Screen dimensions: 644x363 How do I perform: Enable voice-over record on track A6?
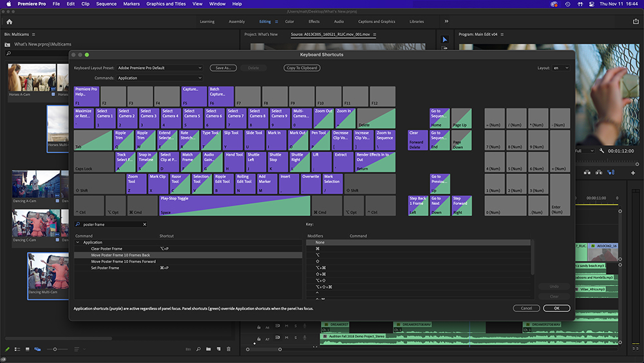tap(305, 326)
